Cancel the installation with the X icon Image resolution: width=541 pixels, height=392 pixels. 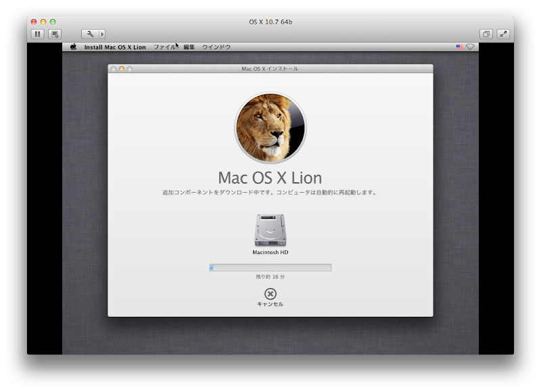click(x=270, y=294)
